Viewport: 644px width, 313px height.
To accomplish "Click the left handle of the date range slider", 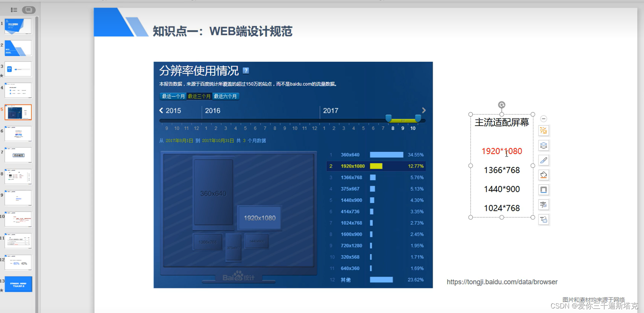I will [389, 118].
